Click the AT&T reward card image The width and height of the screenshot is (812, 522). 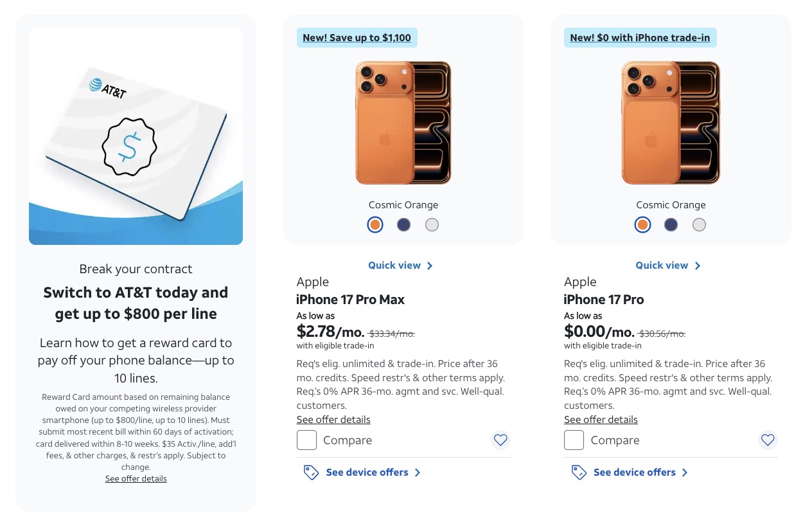[136, 136]
